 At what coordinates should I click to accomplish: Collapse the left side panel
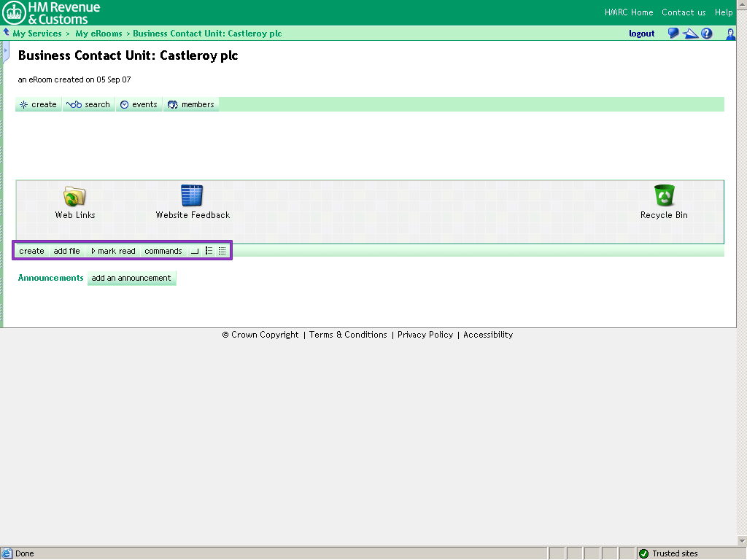4,51
